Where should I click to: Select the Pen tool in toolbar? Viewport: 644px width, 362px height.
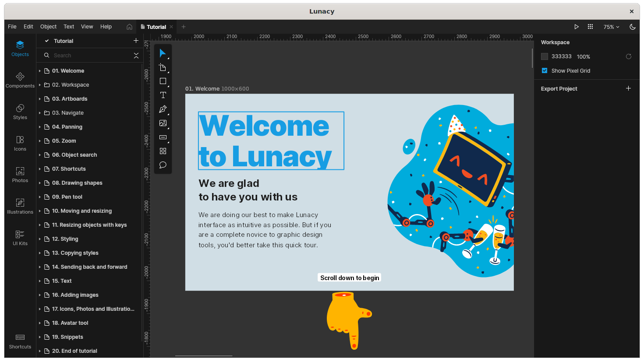[163, 109]
